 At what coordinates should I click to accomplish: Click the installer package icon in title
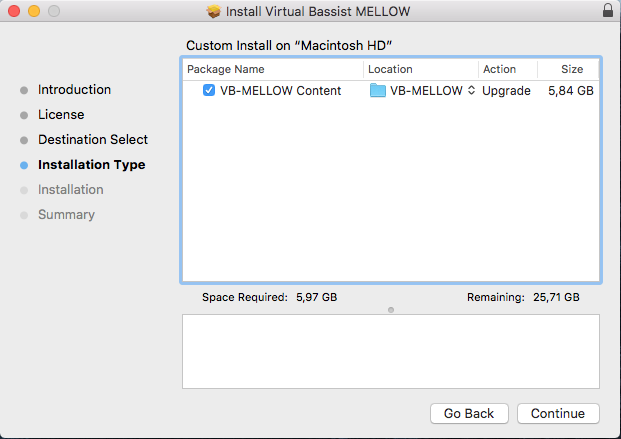coord(213,11)
